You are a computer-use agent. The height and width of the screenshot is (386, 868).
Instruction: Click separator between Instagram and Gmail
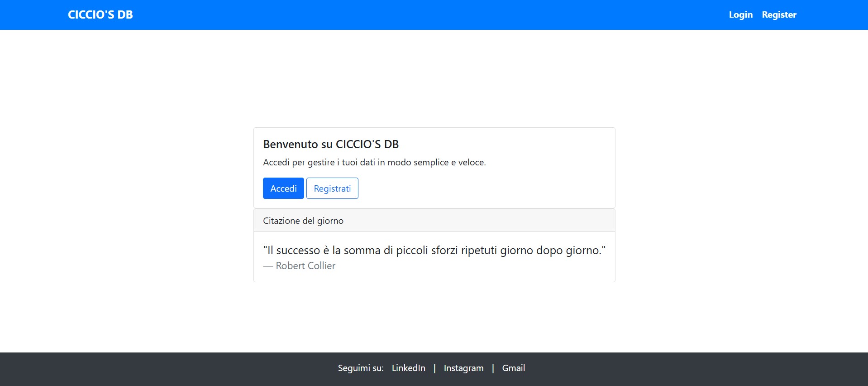coord(493,368)
